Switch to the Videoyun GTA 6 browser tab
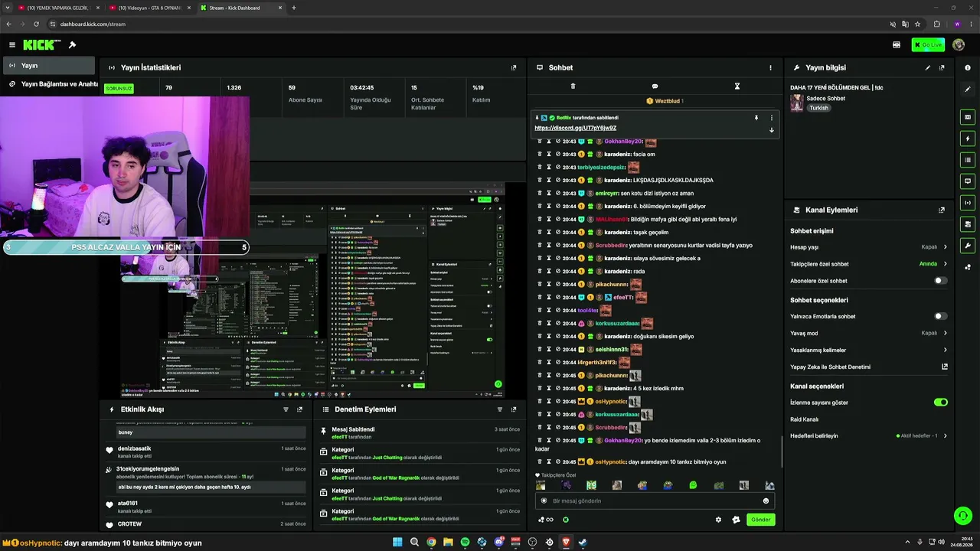This screenshot has height=551, width=980. pyautogui.click(x=149, y=8)
